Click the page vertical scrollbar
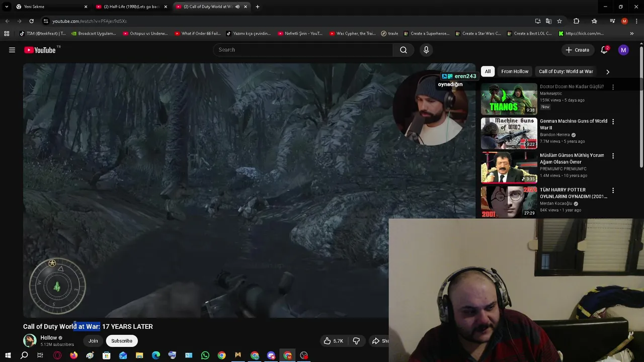The image size is (644, 362). point(641,107)
